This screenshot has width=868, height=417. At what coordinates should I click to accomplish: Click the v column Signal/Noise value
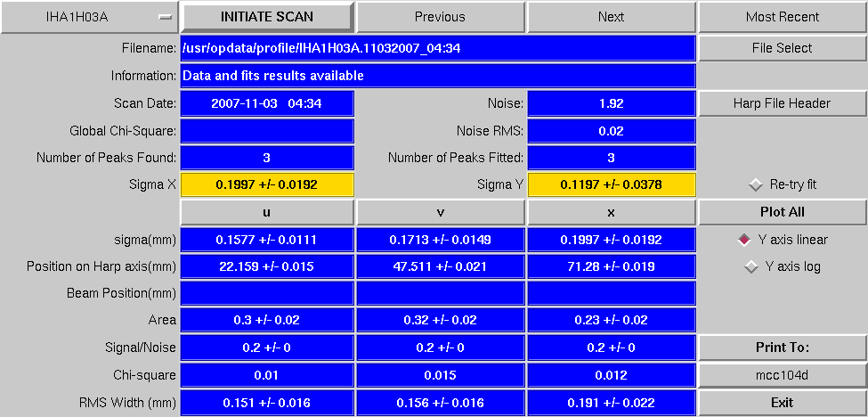pyautogui.click(x=440, y=347)
